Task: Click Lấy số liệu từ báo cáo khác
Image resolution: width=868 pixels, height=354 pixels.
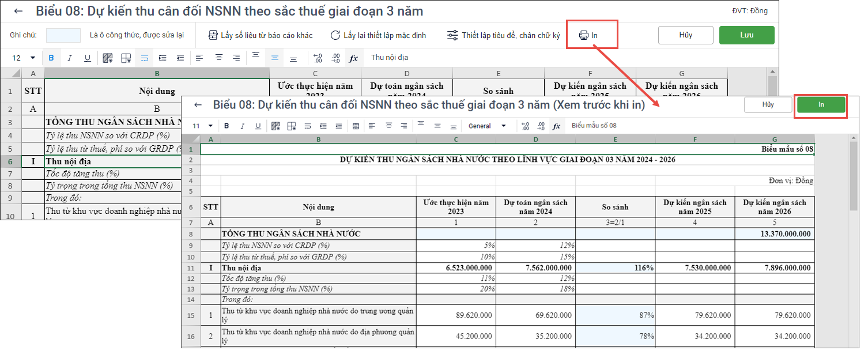Action: 261,35
